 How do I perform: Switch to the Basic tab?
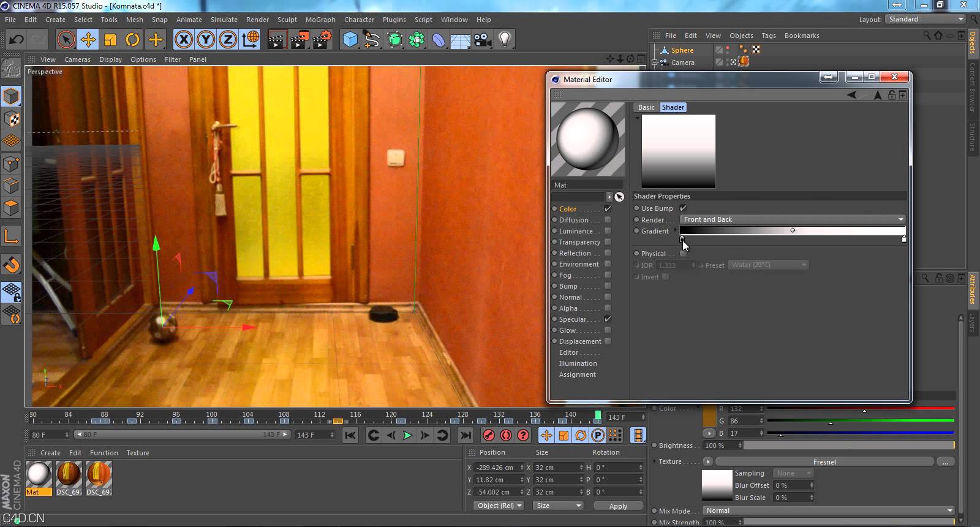[646, 107]
